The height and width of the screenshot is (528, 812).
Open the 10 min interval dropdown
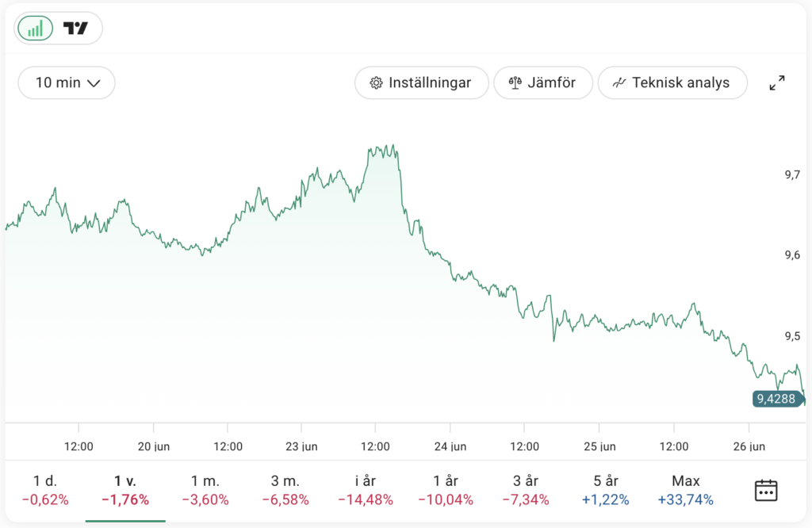[x=67, y=82]
